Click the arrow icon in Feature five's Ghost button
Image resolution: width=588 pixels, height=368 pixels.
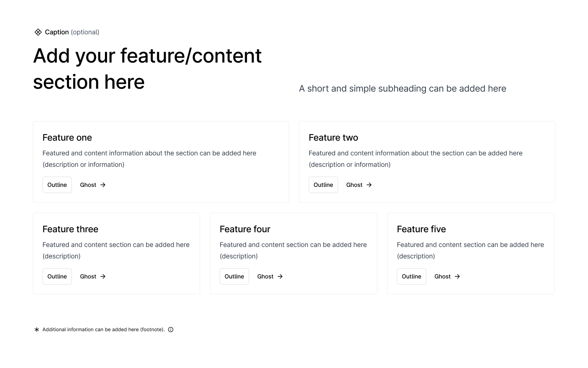coord(457,276)
